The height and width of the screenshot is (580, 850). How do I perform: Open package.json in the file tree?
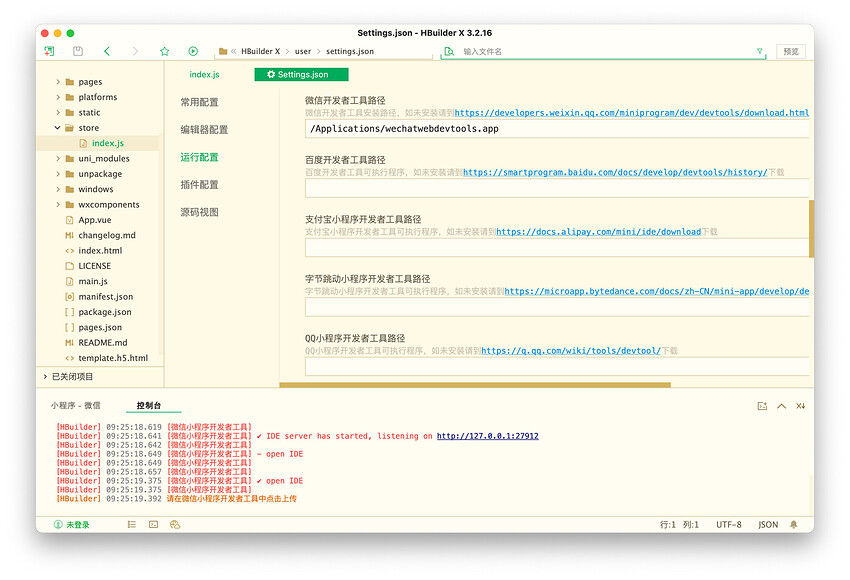coord(105,312)
